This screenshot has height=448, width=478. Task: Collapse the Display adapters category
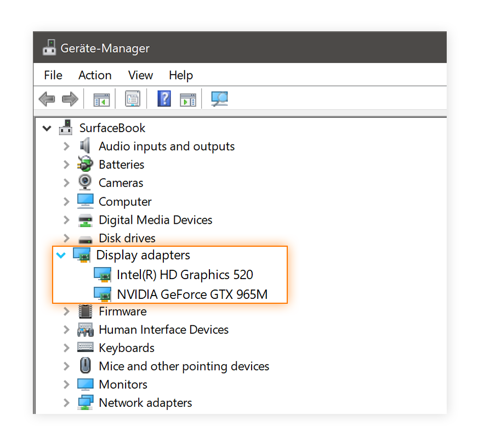tap(61, 255)
